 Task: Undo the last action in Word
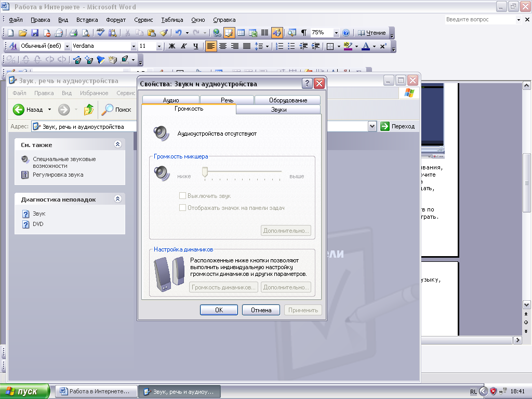point(178,33)
